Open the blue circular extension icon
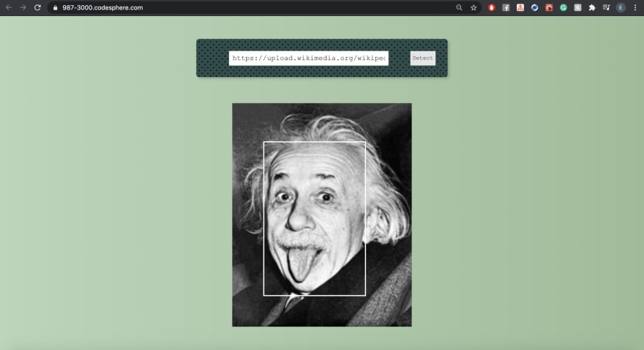Image resolution: width=644 pixels, height=350 pixels. click(535, 7)
